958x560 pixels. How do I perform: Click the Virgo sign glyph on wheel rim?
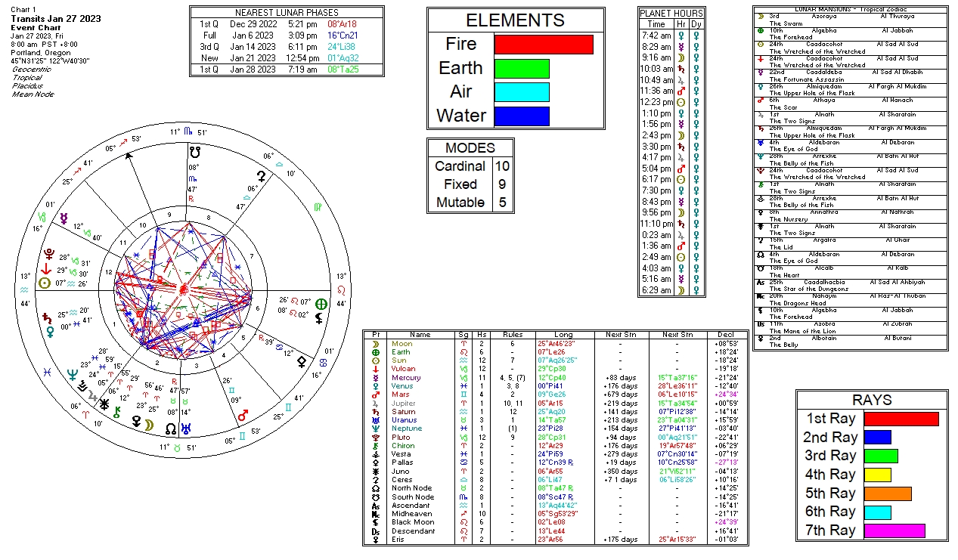[318, 206]
